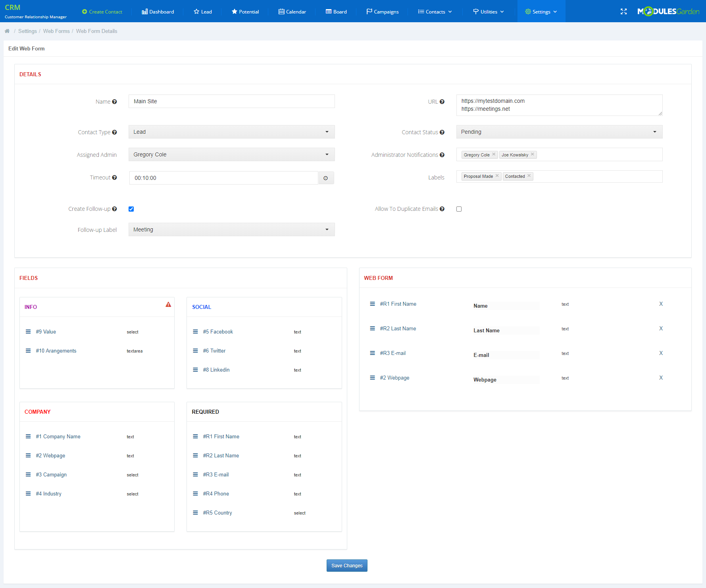The height and width of the screenshot is (588, 706).
Task: Click help icon beside Allow To Duplicate Emails
Action: (x=442, y=209)
